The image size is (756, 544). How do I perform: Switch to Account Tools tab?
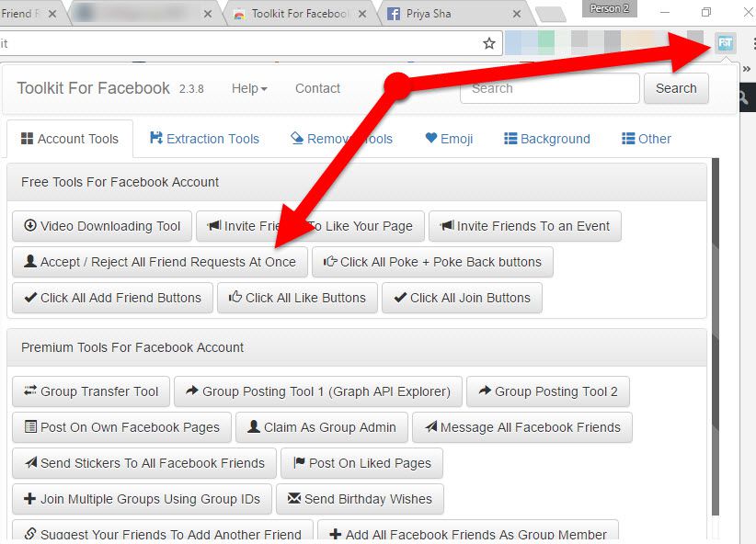coord(70,139)
